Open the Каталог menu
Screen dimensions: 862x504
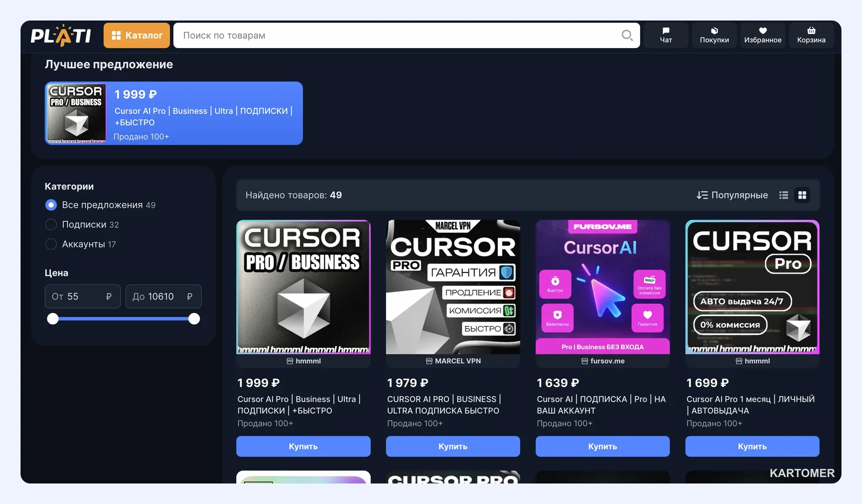(137, 36)
